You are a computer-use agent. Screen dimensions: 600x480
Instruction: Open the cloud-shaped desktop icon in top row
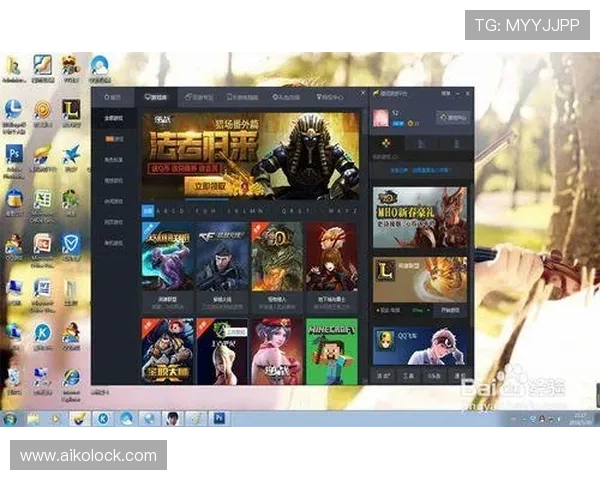click(x=99, y=68)
